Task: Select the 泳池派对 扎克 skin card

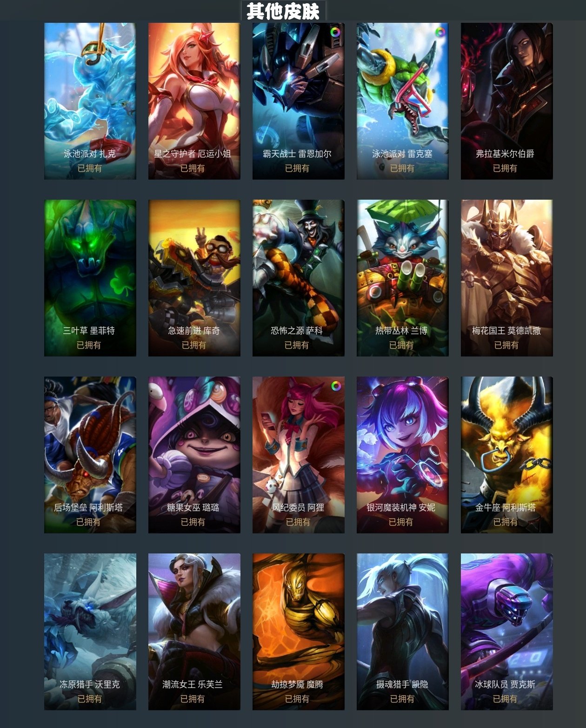Action: pos(90,101)
